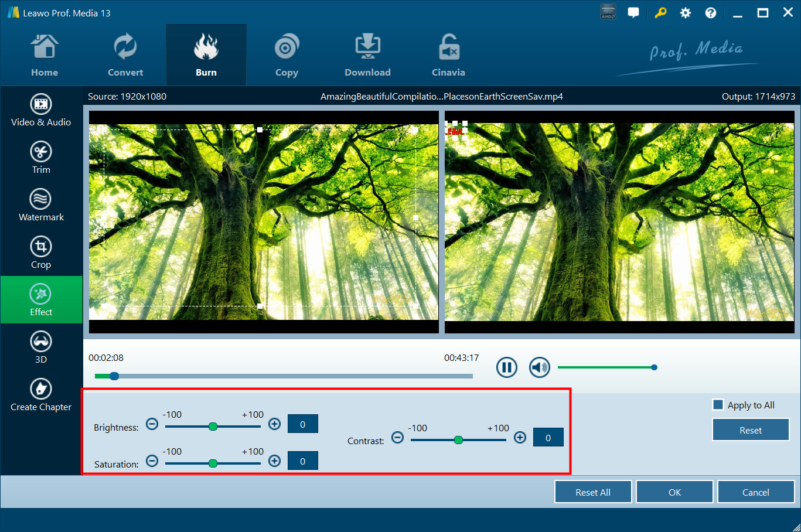Go to the Download tab
801x532 pixels.
tap(367, 56)
